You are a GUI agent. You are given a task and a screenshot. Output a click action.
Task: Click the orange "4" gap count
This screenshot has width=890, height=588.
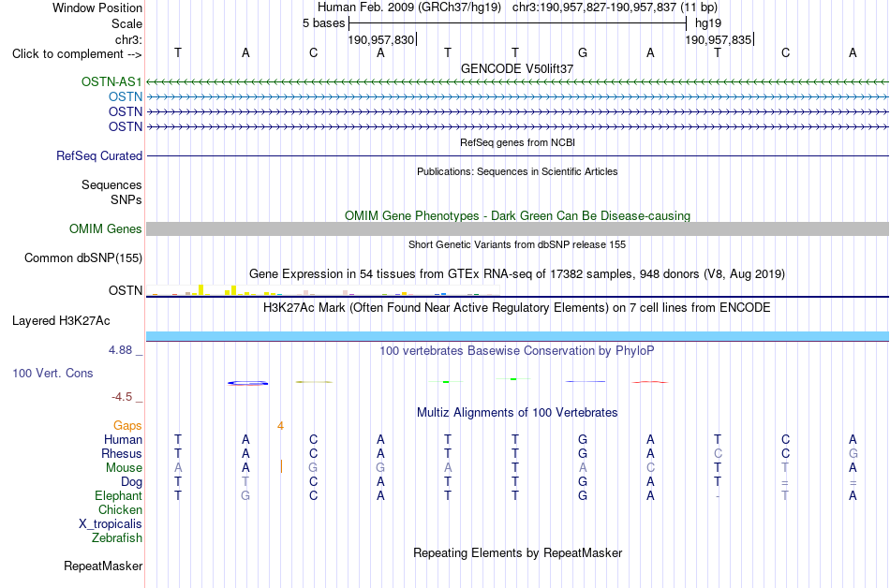[x=280, y=426]
